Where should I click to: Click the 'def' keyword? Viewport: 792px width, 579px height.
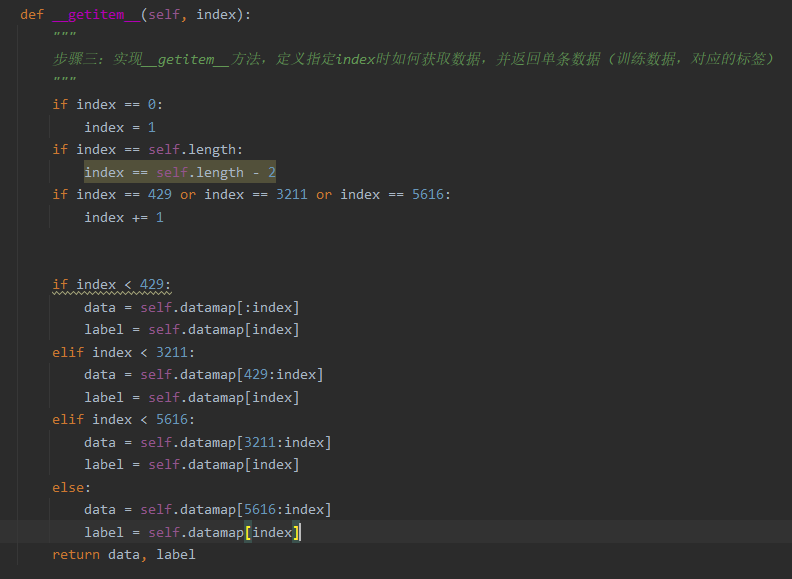[32, 15]
